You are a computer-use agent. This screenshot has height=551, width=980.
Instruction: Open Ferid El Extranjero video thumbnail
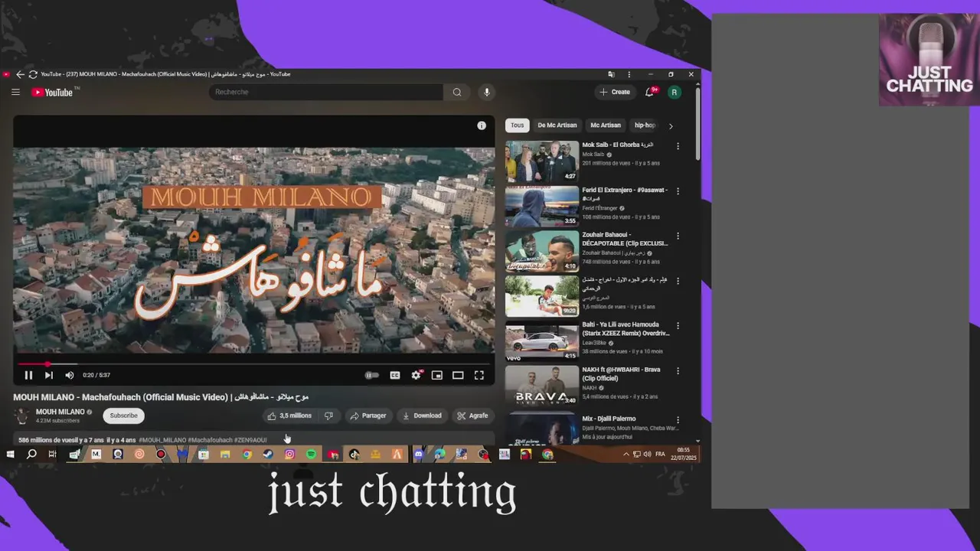click(x=542, y=207)
